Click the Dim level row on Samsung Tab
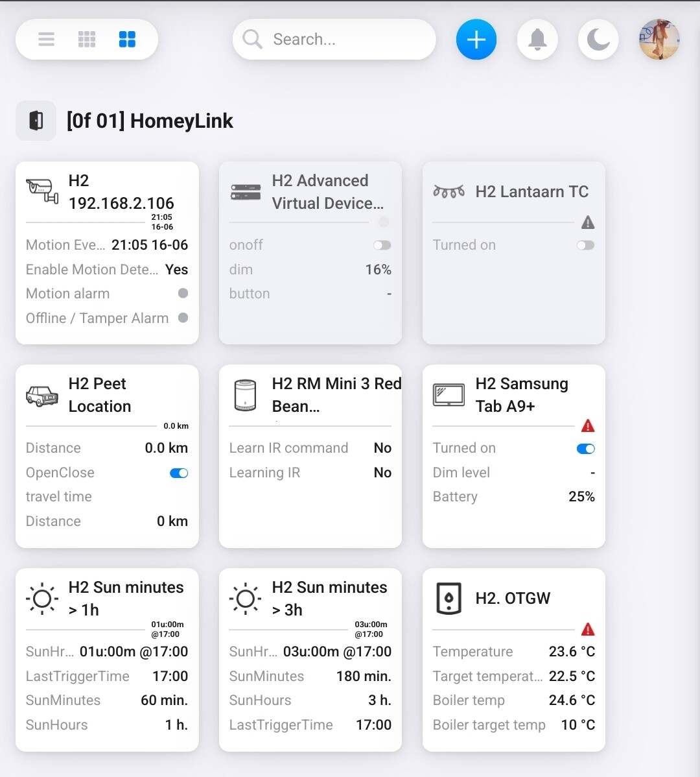The width and height of the screenshot is (700, 777). click(x=514, y=473)
